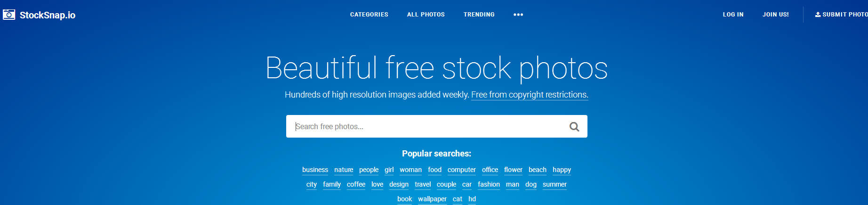Image resolution: width=868 pixels, height=205 pixels.
Task: Pick the 'happy' popular search tag
Action: click(x=562, y=170)
